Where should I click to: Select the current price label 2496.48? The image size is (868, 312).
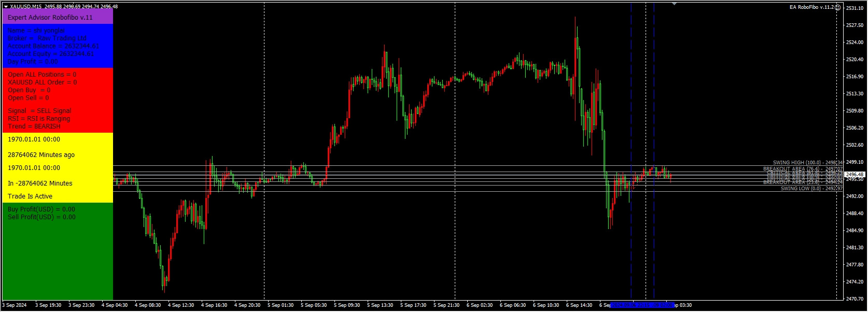point(855,175)
